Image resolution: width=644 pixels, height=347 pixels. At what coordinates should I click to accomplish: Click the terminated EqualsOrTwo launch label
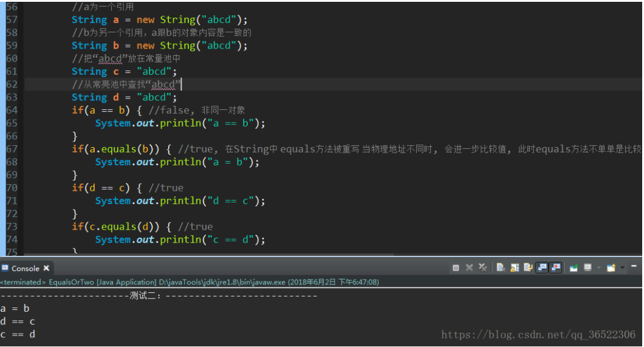(x=190, y=282)
